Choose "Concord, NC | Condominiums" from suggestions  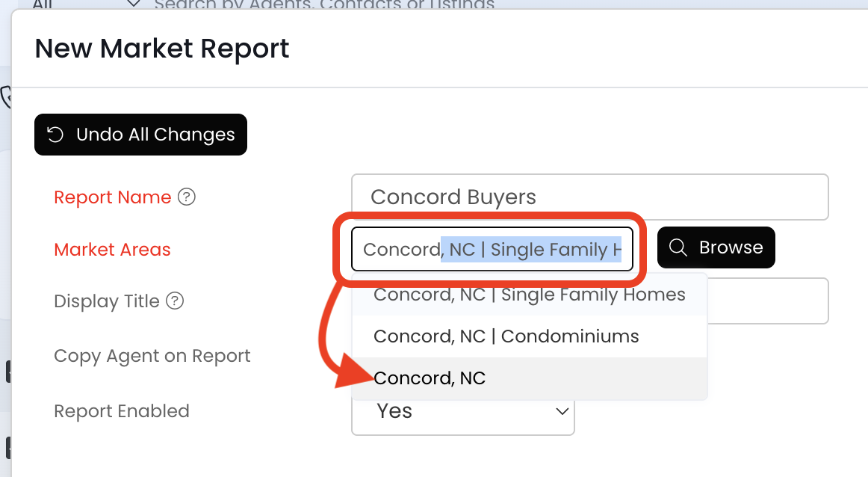pos(506,336)
